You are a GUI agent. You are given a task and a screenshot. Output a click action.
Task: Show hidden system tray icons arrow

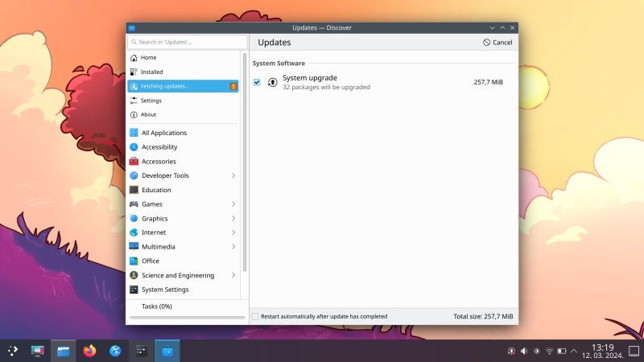pos(574,352)
